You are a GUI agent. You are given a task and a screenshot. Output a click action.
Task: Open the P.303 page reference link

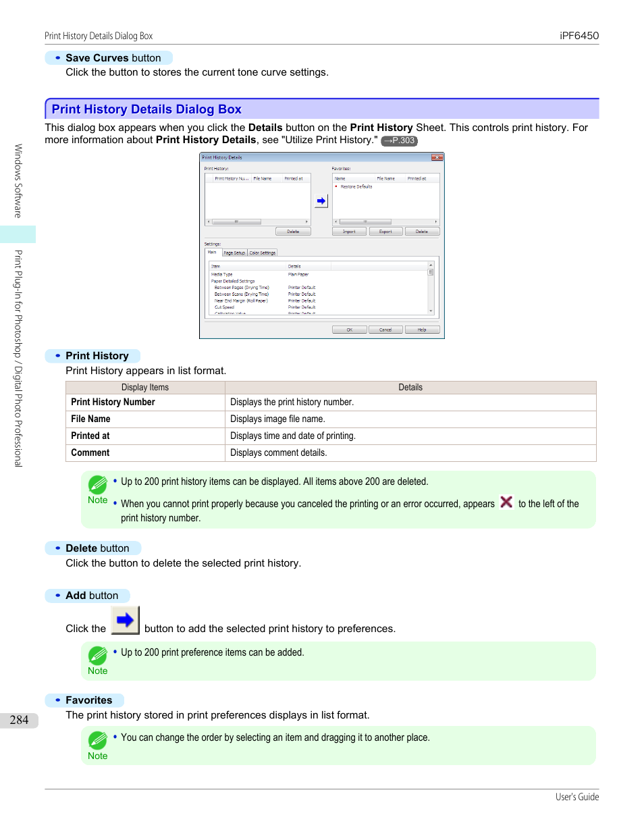(400, 140)
